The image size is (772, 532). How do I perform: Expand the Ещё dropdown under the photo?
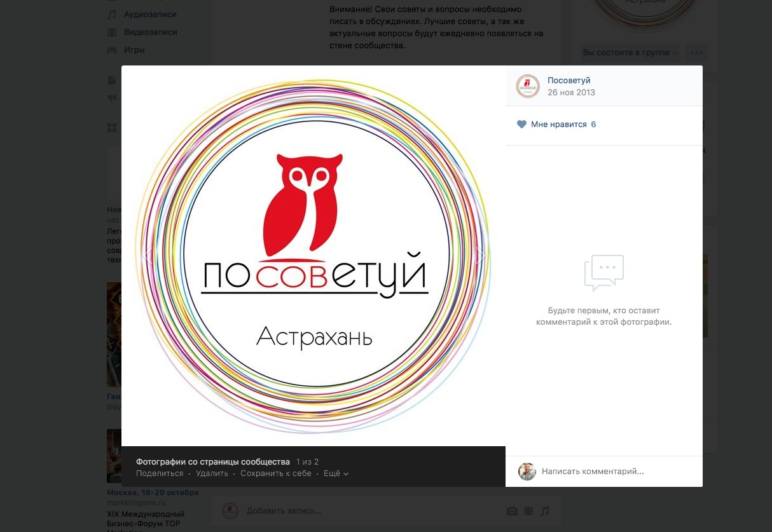(336, 474)
